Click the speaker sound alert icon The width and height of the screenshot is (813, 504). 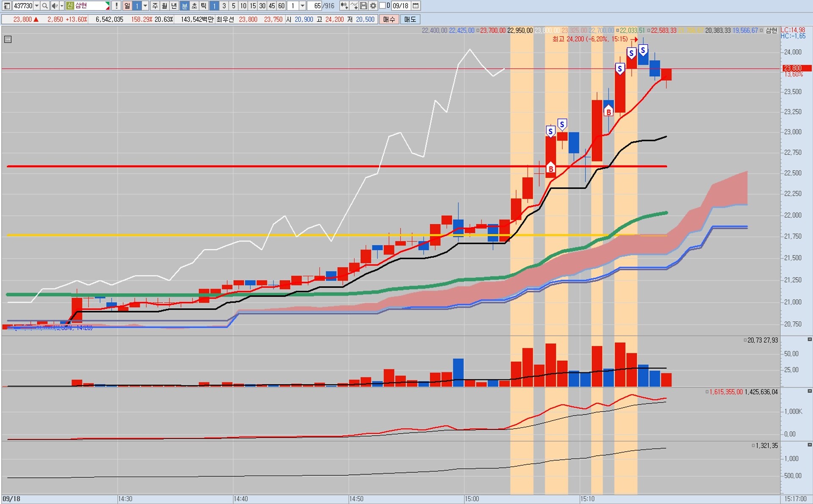(x=54, y=6)
